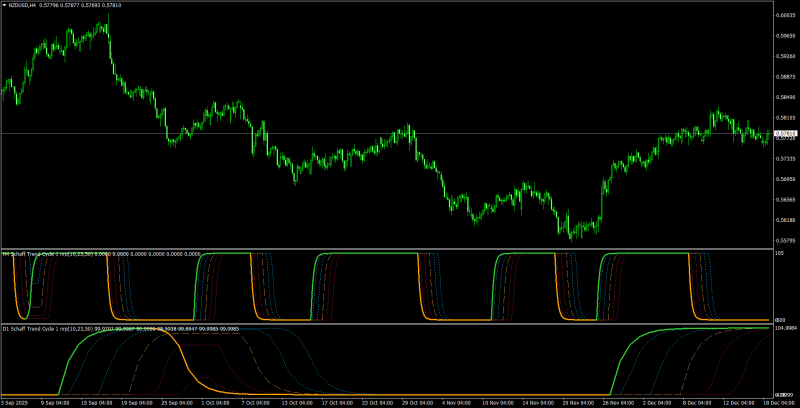Click the 0.56180 price scale value
800x408 pixels.
[788, 220]
